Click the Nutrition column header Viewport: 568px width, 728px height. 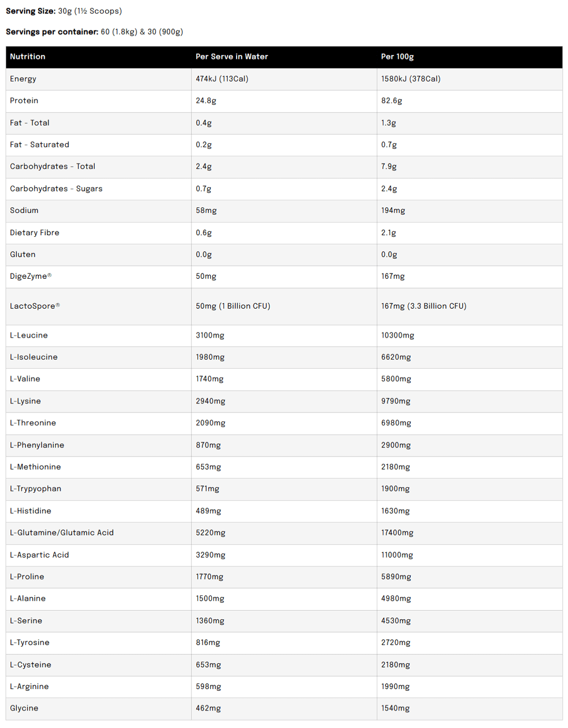click(28, 57)
